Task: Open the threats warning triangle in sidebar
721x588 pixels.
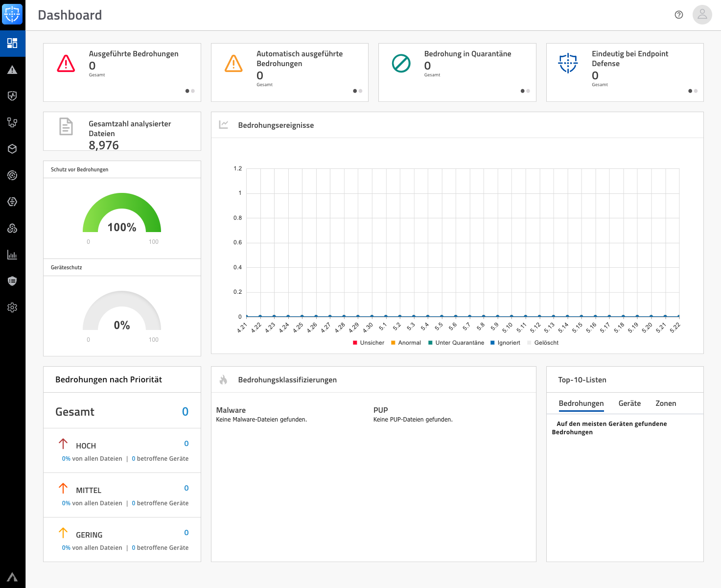Action: (12, 70)
